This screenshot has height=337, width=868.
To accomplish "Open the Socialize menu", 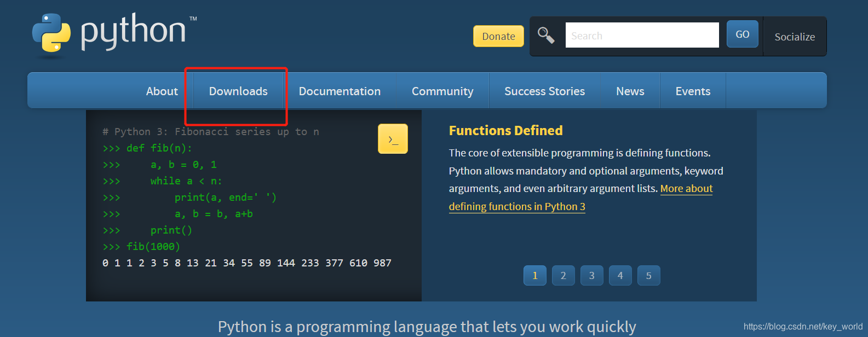I will pyautogui.click(x=795, y=37).
